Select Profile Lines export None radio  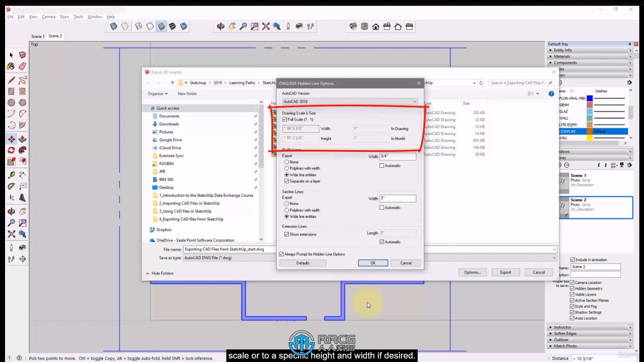pos(286,162)
